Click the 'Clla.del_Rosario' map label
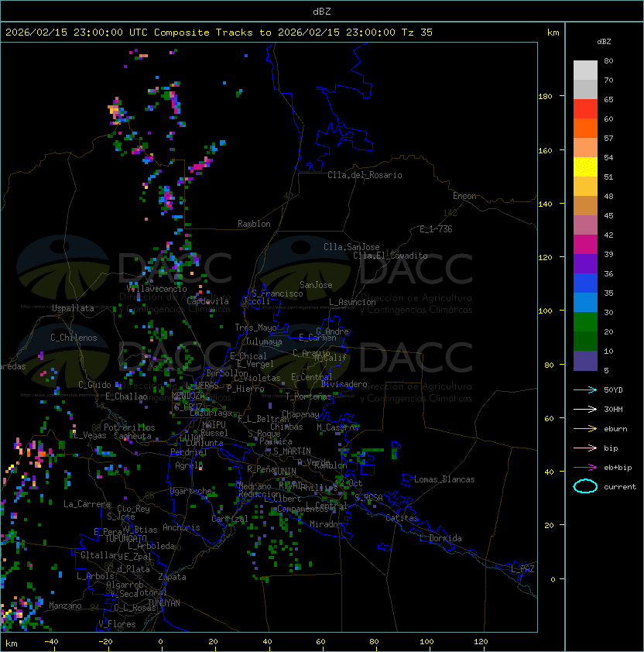644x652 pixels. click(x=365, y=175)
